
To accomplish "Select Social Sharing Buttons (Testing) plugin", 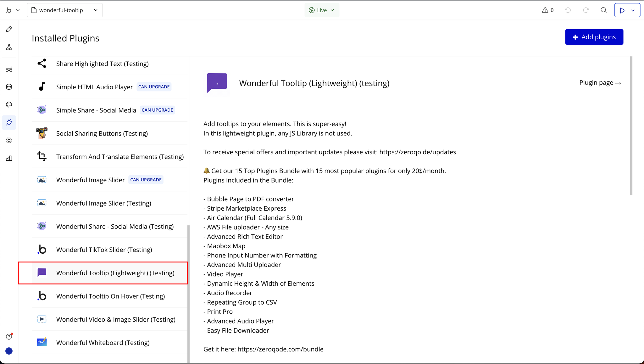I will point(109,133).
